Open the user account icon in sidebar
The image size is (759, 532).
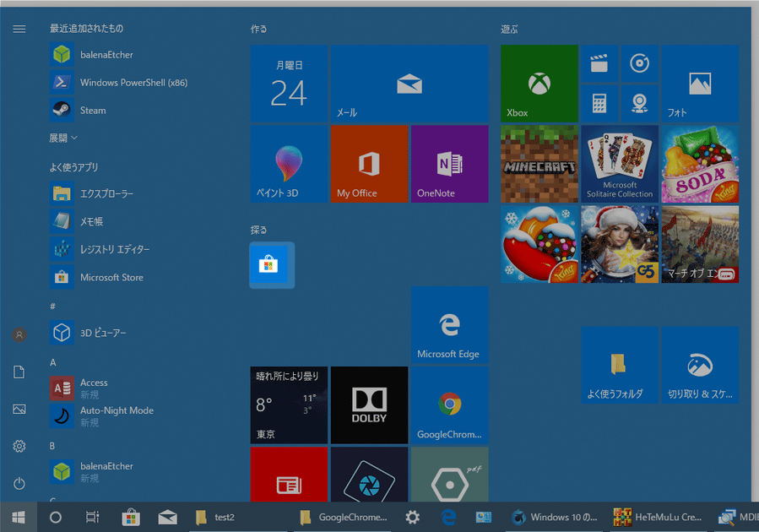[19, 334]
